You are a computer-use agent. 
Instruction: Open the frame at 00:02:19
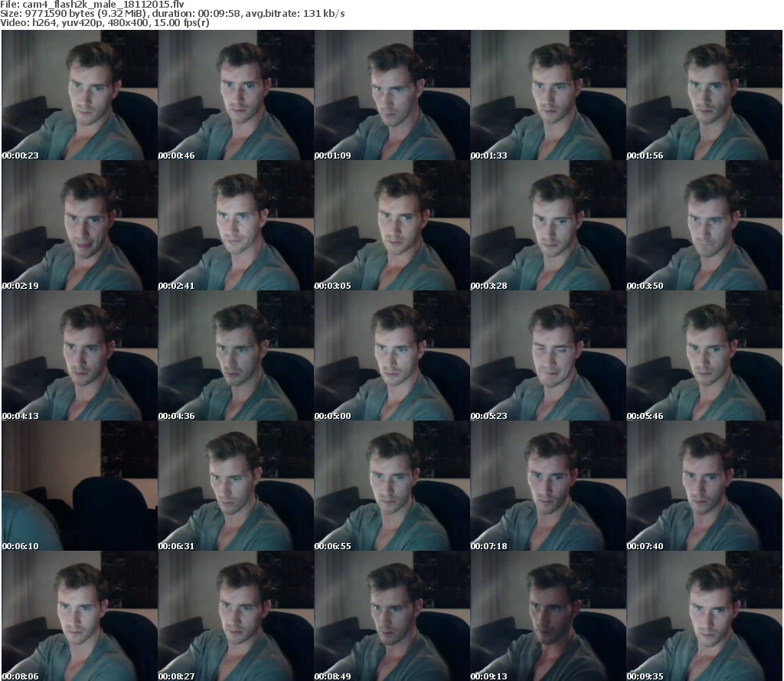[x=80, y=225]
